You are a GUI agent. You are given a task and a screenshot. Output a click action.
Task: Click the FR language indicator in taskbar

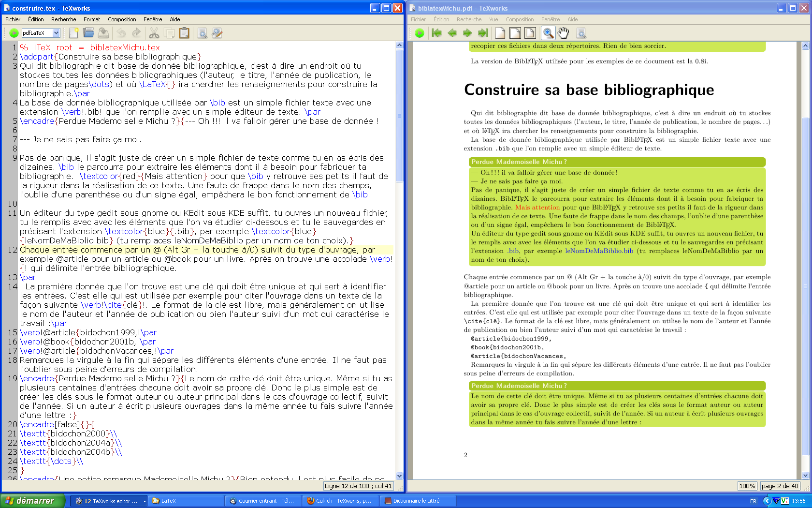tap(753, 501)
